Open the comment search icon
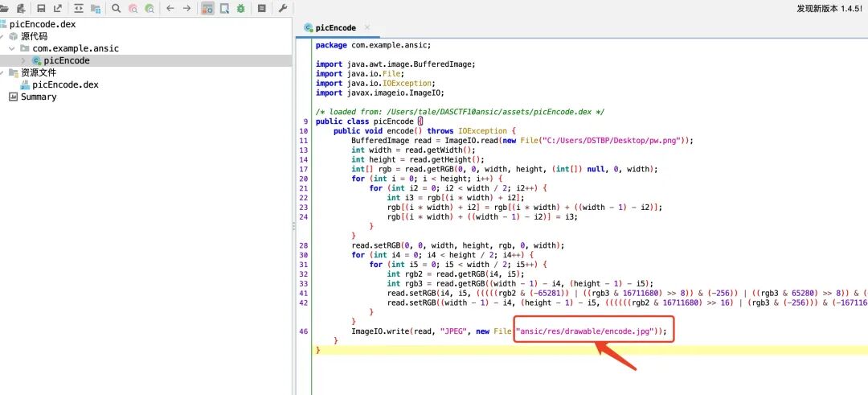This screenshot has width=868, height=395. (149, 8)
